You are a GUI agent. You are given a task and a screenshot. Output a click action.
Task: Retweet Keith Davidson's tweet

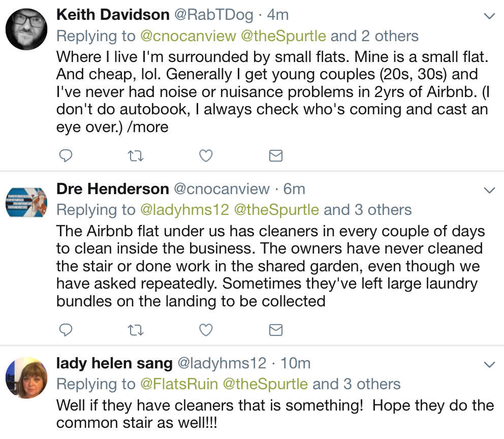click(135, 156)
